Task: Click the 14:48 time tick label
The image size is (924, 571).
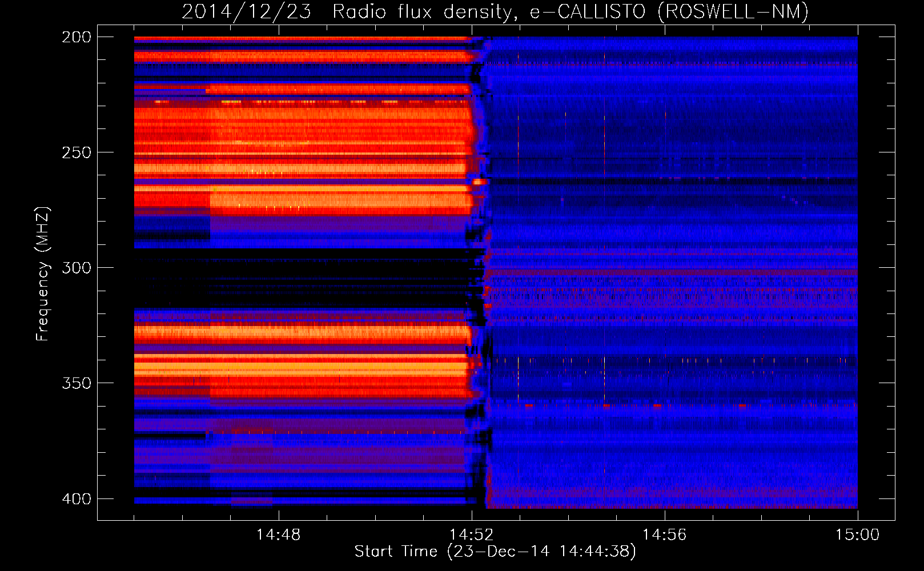Action: 278,535
